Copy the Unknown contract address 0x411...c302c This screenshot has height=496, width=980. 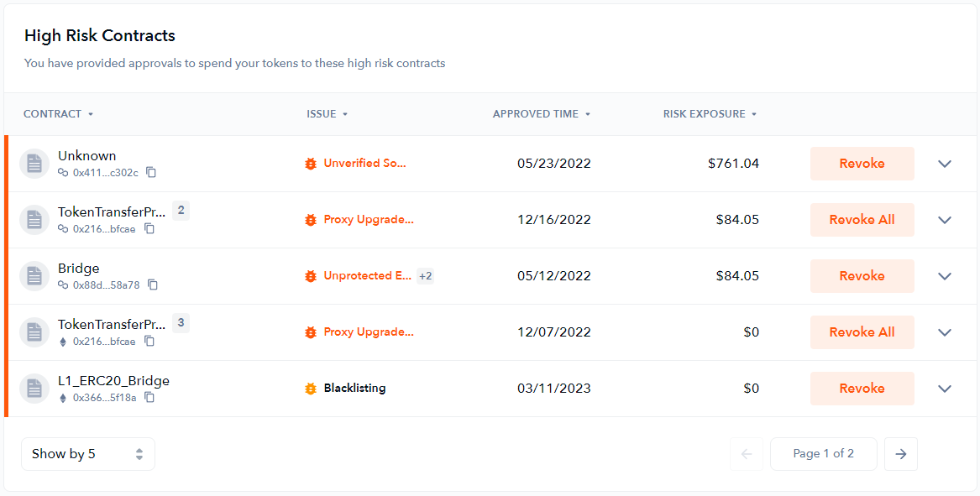(x=151, y=172)
